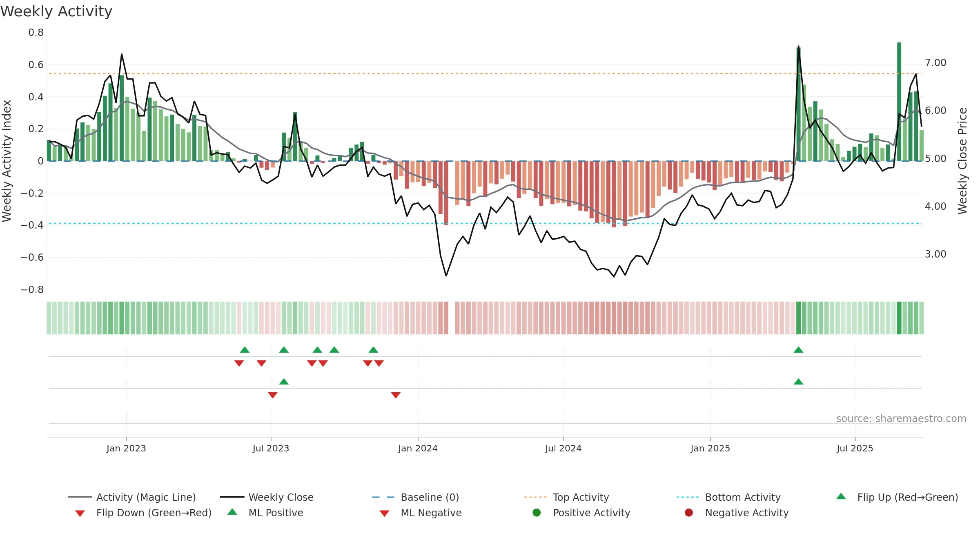
Task: Click the Weekly Activity chart title
Action: pos(56,11)
